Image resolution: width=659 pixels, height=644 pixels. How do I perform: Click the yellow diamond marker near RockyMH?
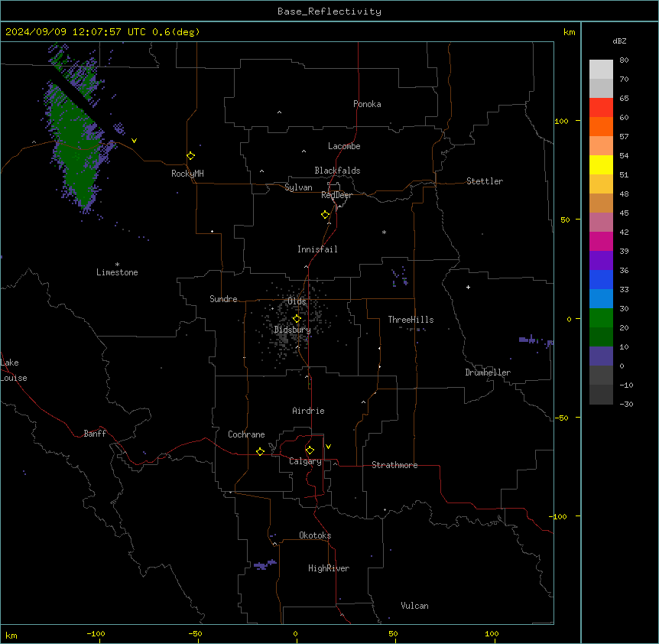point(190,156)
